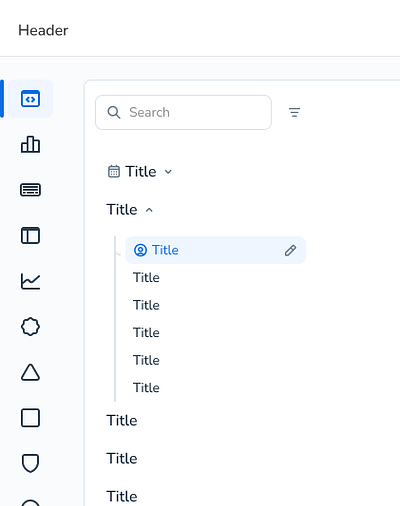Click the magnifier icon in Search box
The height and width of the screenshot is (506, 400).
(114, 112)
